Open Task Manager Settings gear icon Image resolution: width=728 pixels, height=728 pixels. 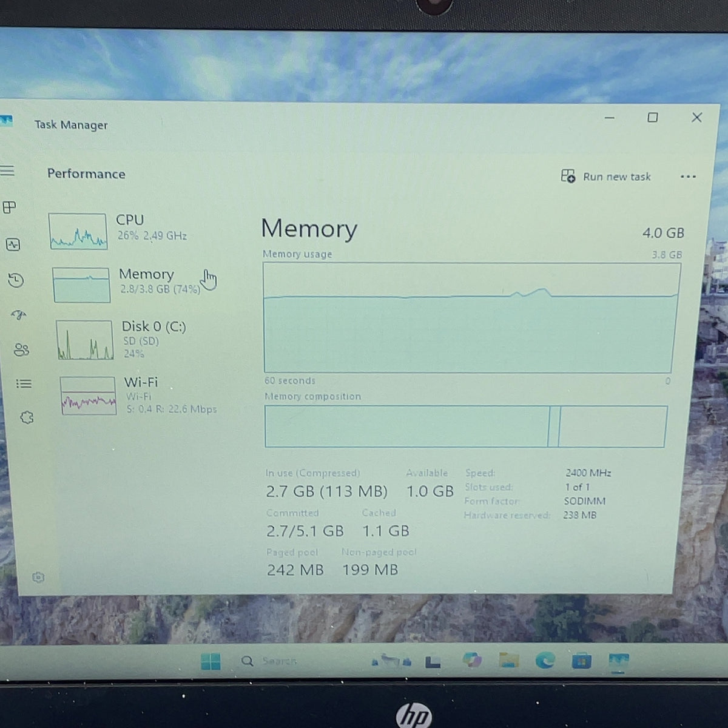[x=38, y=577]
